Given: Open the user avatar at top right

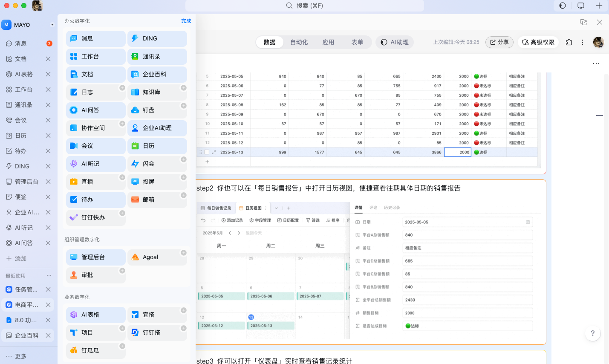Looking at the screenshot, I should [x=598, y=42].
